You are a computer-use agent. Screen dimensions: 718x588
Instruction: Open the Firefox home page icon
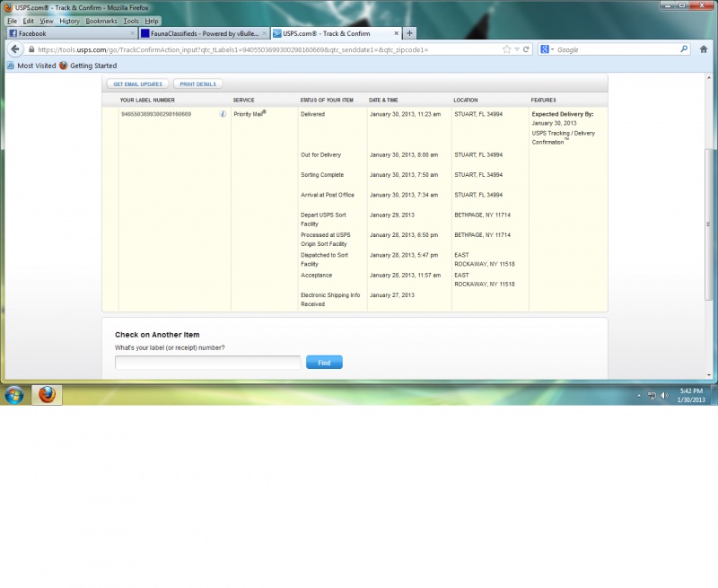click(704, 49)
